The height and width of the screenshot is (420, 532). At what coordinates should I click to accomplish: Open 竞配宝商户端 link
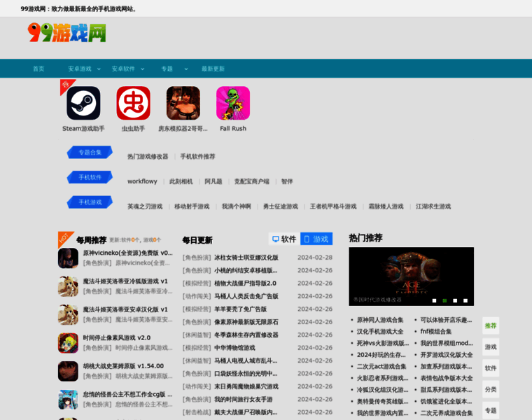pyautogui.click(x=252, y=181)
